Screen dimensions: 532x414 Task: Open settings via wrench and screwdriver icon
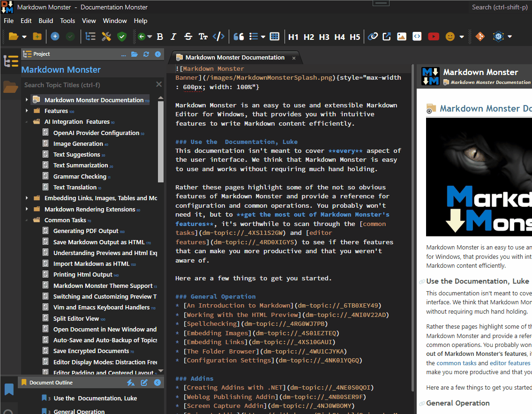106,36
